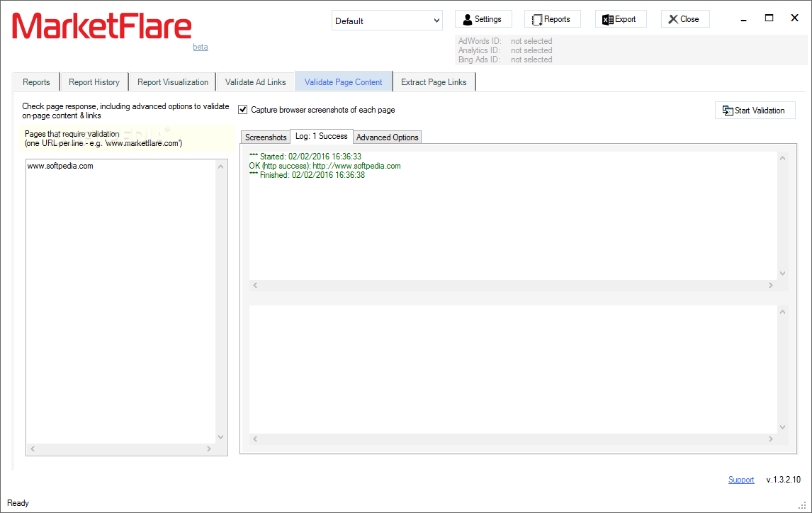This screenshot has height=513, width=812.
Task: Click the Ready status bar text
Action: pos(18,503)
